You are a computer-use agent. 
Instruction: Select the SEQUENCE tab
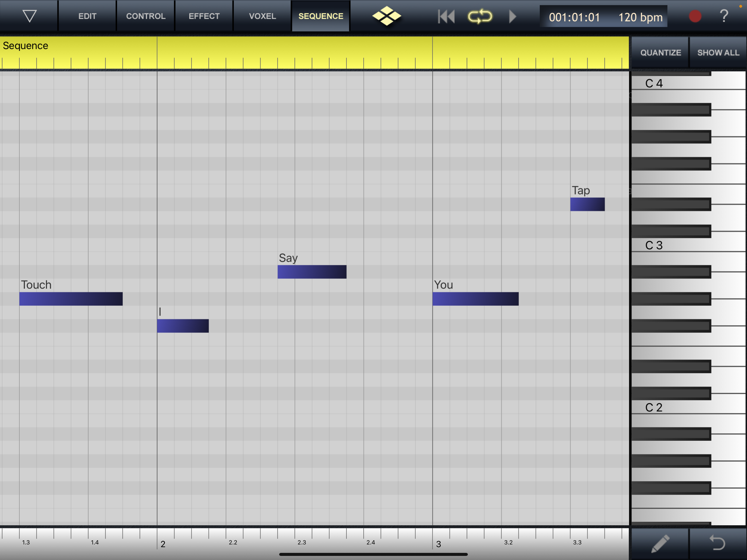pyautogui.click(x=321, y=16)
